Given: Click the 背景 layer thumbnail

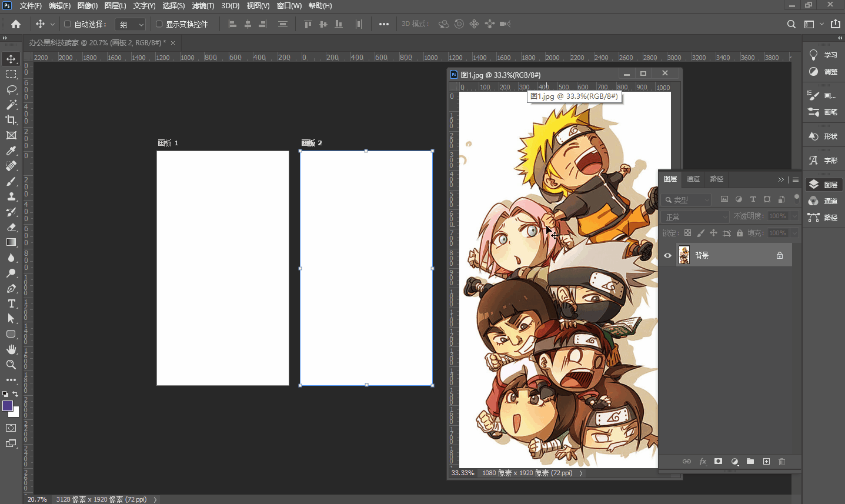Looking at the screenshot, I should 684,255.
